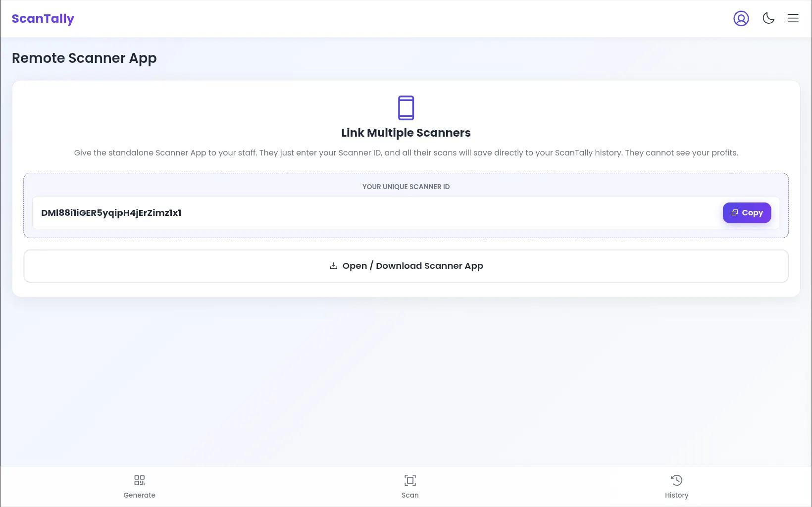Image resolution: width=812 pixels, height=507 pixels.
Task: Click the ScanTally logo
Action: tap(43, 19)
